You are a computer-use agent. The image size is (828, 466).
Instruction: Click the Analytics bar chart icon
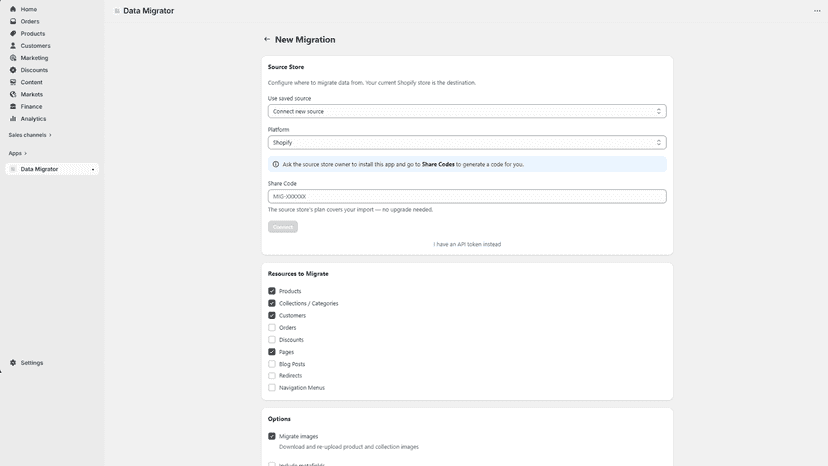pyautogui.click(x=13, y=118)
